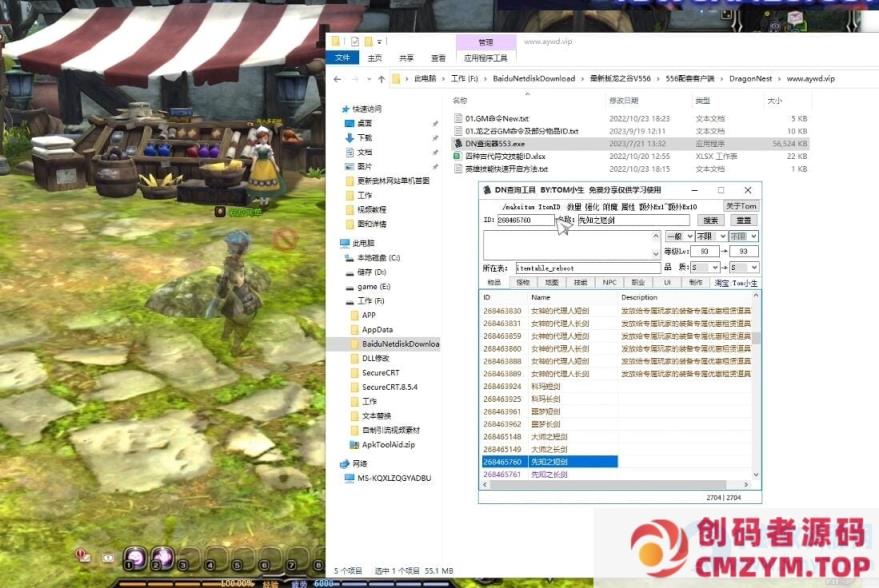Select the skill in hotbar slot 2

(163, 558)
